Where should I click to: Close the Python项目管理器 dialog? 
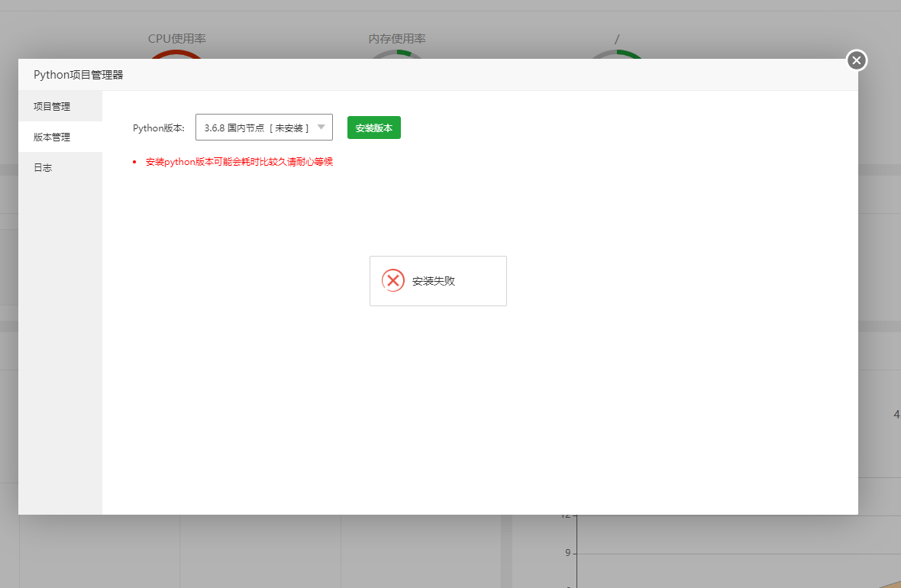pos(856,60)
